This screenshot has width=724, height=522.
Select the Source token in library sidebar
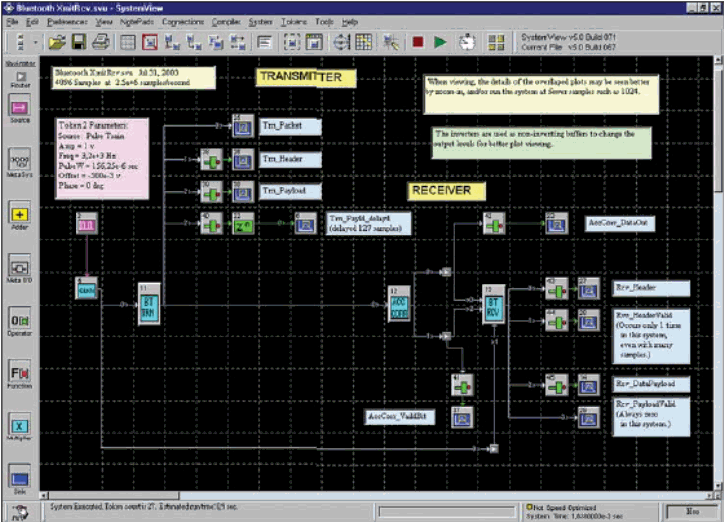tap(20, 107)
